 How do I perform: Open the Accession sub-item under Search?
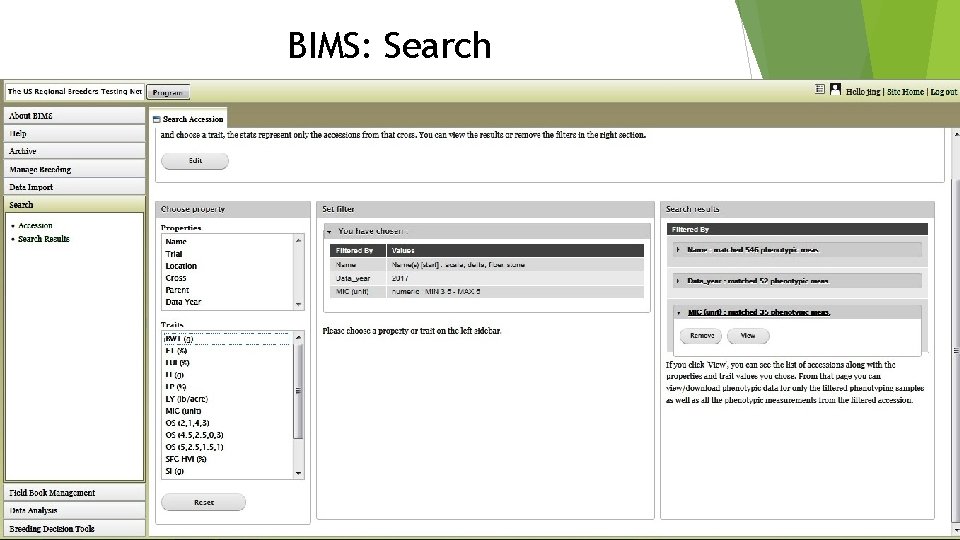click(x=35, y=225)
